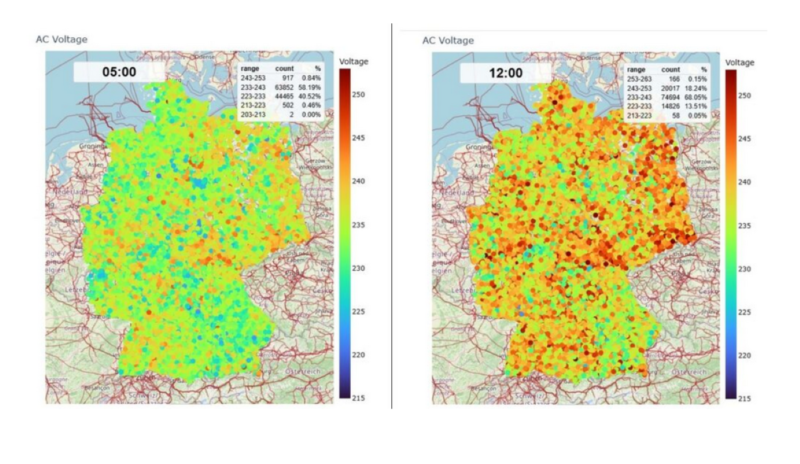Click count value 44465
This screenshot has height=464, width=800.
[x=284, y=96]
